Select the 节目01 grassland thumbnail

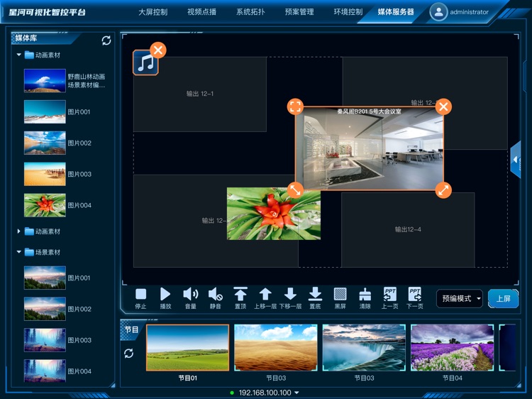click(x=188, y=347)
